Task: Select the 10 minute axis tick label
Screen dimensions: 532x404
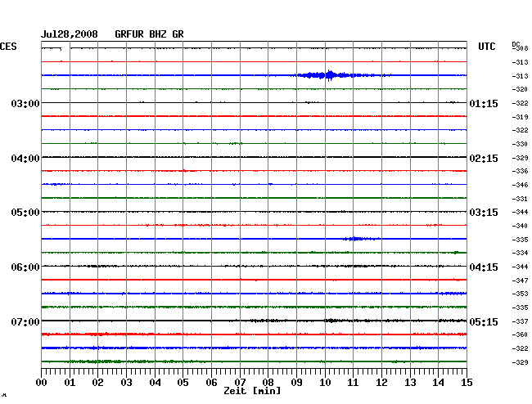Action: pyautogui.click(x=325, y=382)
